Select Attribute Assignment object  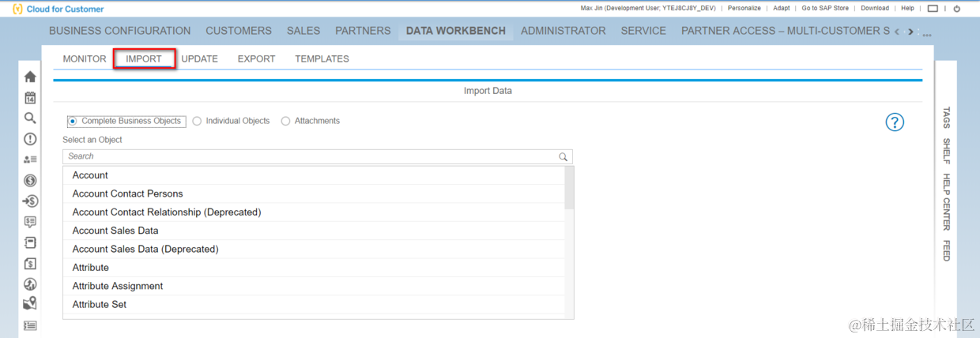click(x=314, y=286)
